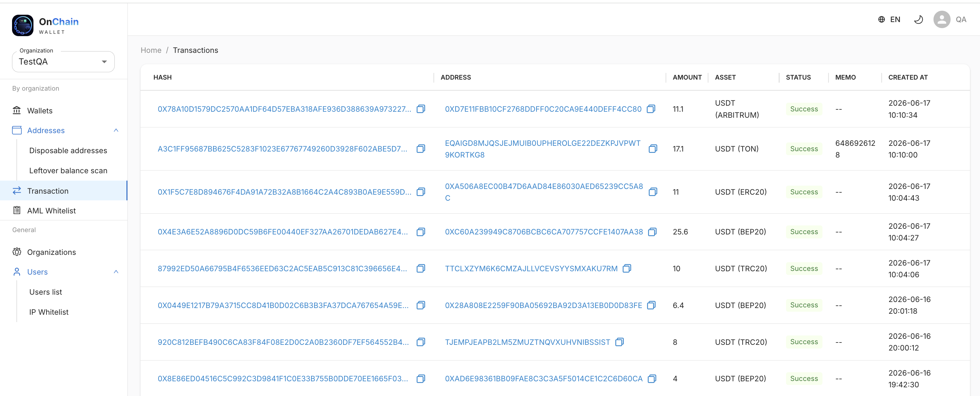Viewport: 980px width, 396px height.
Task: Toggle dark mode moon icon
Action: pos(918,19)
